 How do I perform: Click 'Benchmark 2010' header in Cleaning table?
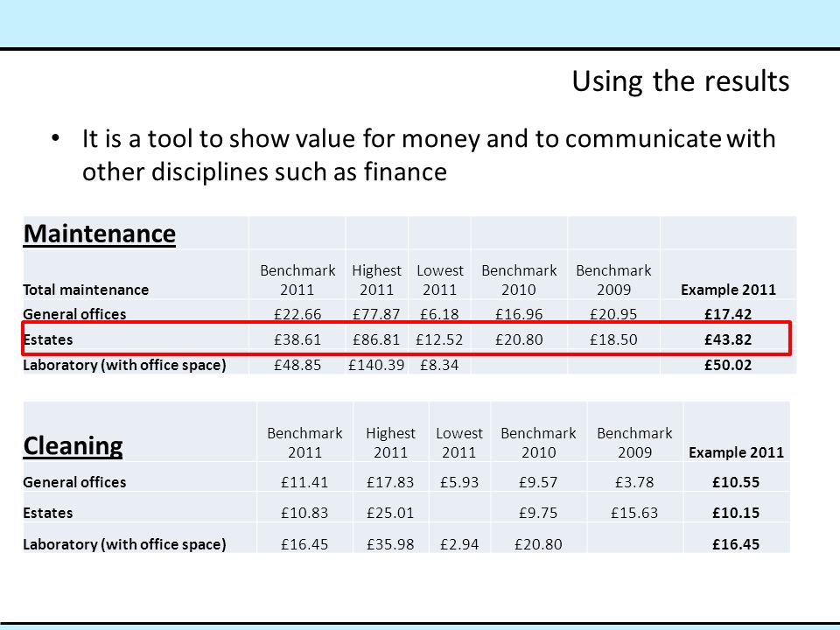538,443
